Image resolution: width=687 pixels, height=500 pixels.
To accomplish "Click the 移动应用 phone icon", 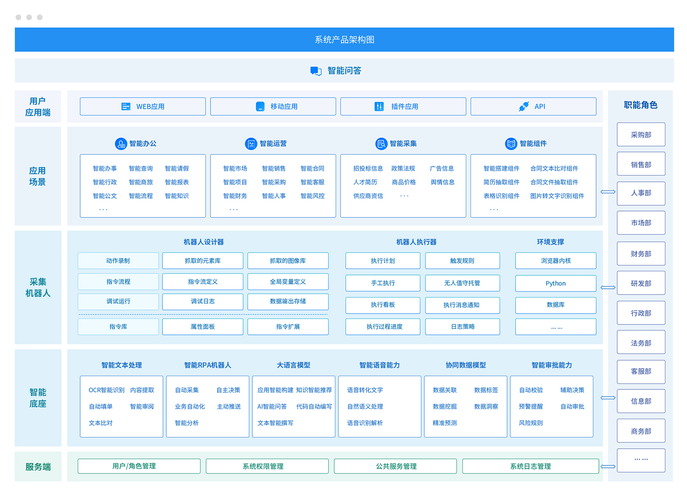I will [x=259, y=106].
